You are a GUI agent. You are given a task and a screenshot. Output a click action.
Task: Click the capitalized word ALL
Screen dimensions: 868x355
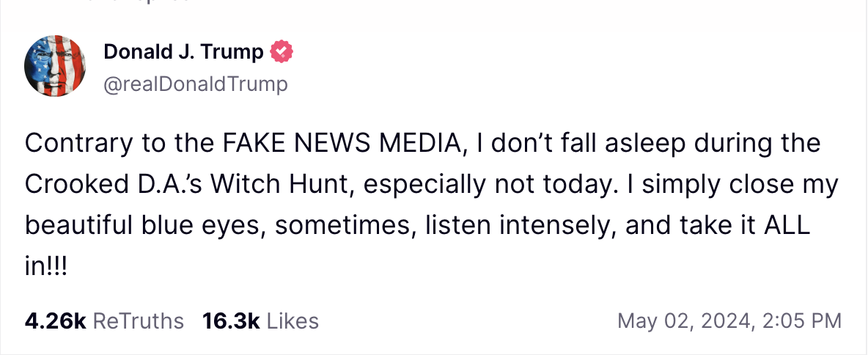click(x=785, y=225)
